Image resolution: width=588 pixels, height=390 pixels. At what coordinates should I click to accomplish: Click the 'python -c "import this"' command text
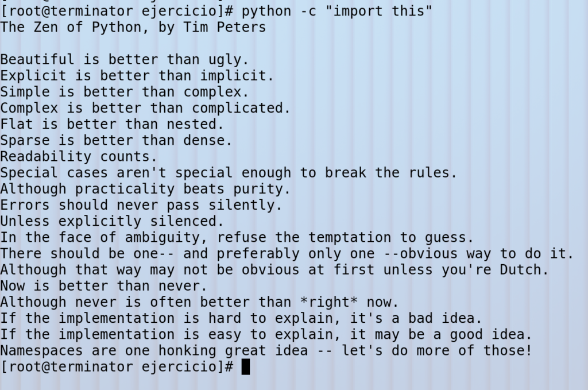(x=337, y=11)
